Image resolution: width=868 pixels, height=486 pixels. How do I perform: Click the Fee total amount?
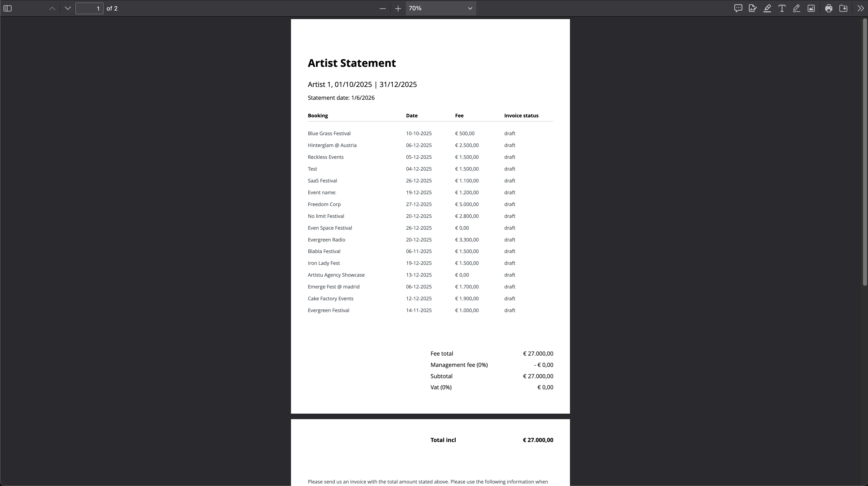[x=538, y=354]
